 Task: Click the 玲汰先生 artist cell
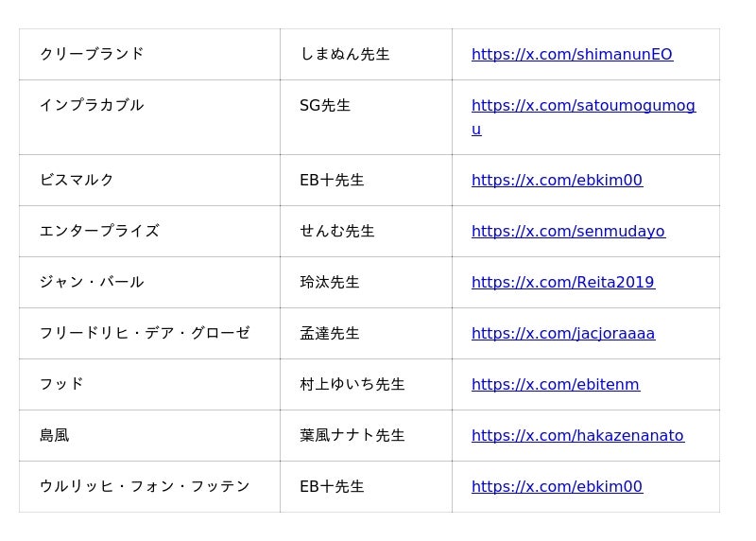pyautogui.click(x=330, y=282)
